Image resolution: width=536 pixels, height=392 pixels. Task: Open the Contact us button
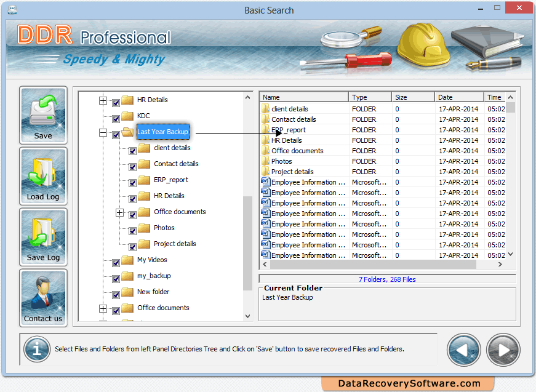pos(43,298)
